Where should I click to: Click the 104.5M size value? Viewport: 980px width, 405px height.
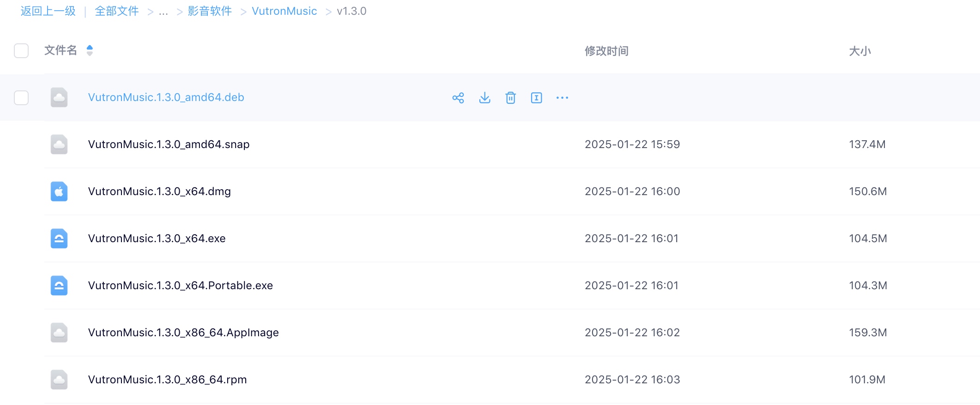[868, 238]
